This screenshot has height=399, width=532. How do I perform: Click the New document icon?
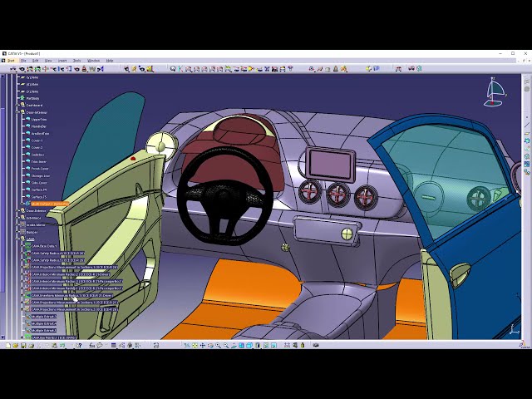pos(7,346)
